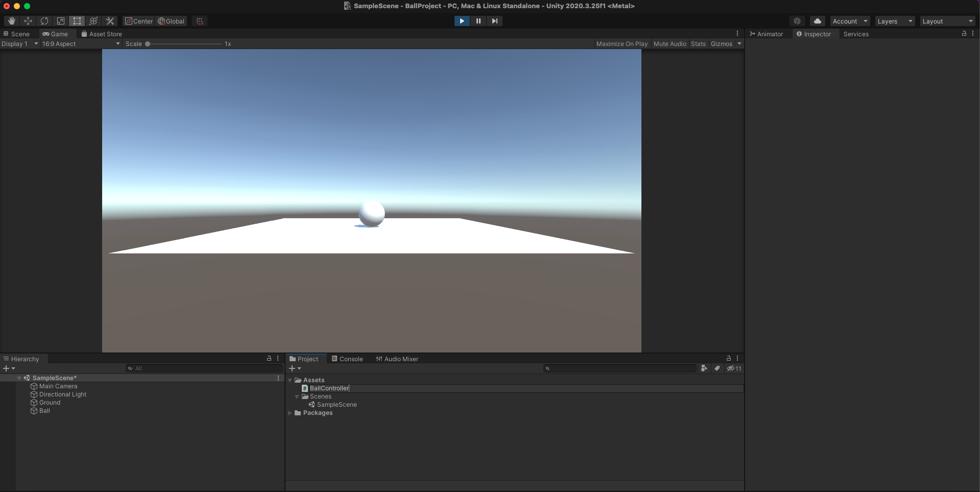Select the Rotate tool
The image size is (980, 492).
point(44,21)
